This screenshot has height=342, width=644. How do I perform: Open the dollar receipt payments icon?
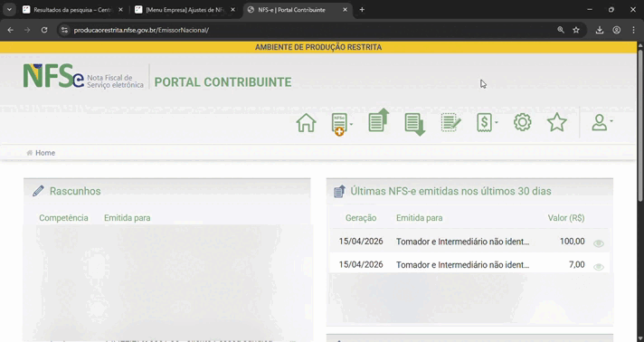[x=485, y=122]
